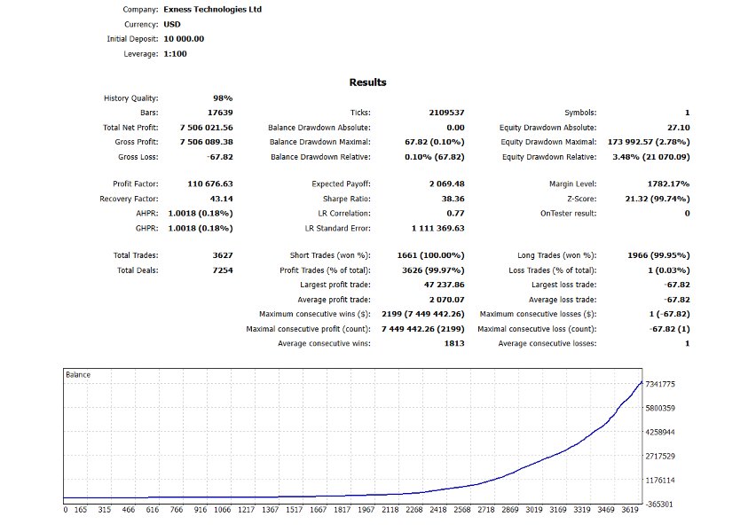The image size is (756, 532).
Task: Click the chart axis value 2717529
Action: [x=660, y=456]
